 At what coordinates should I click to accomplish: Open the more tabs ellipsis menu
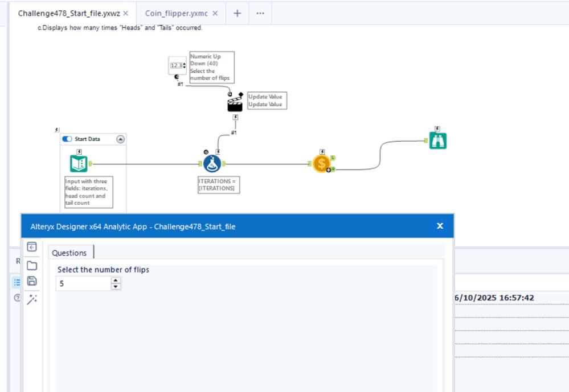pyautogui.click(x=260, y=14)
